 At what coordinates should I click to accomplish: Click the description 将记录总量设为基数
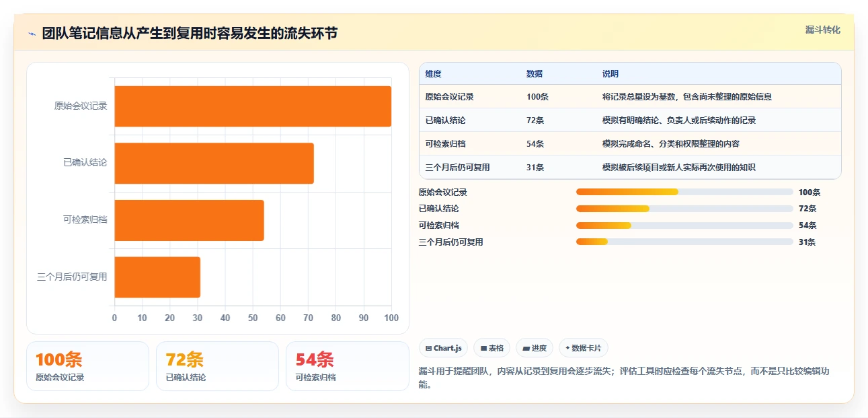pyautogui.click(x=687, y=97)
